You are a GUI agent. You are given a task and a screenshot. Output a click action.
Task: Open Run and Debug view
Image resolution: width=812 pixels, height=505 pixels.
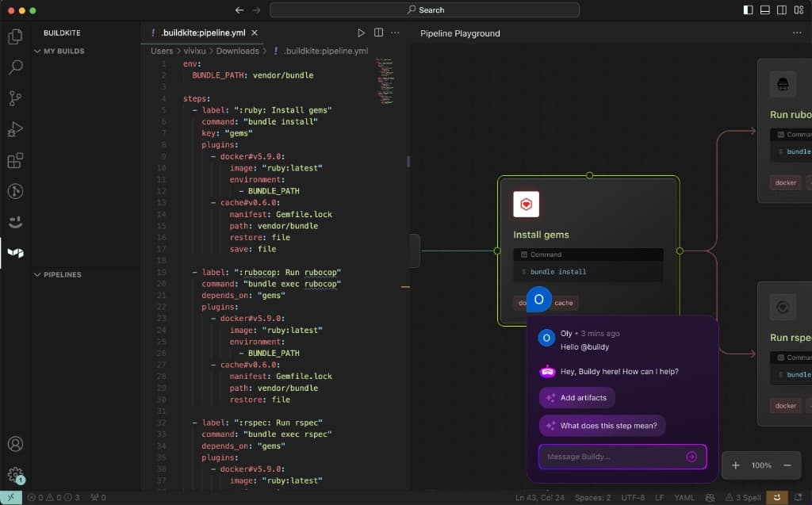15,129
